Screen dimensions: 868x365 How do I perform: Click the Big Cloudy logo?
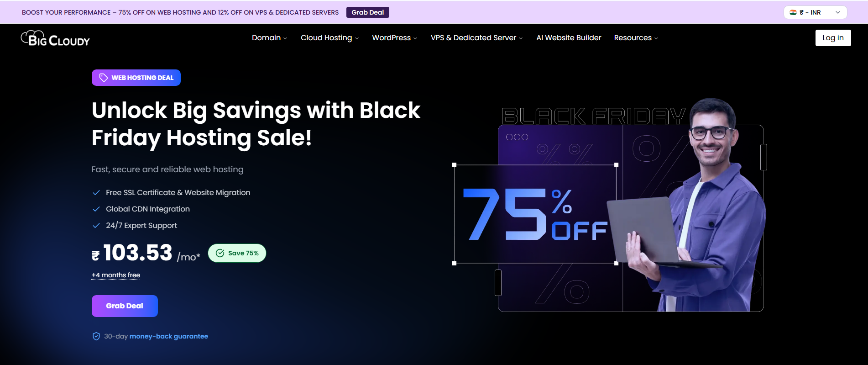click(55, 39)
